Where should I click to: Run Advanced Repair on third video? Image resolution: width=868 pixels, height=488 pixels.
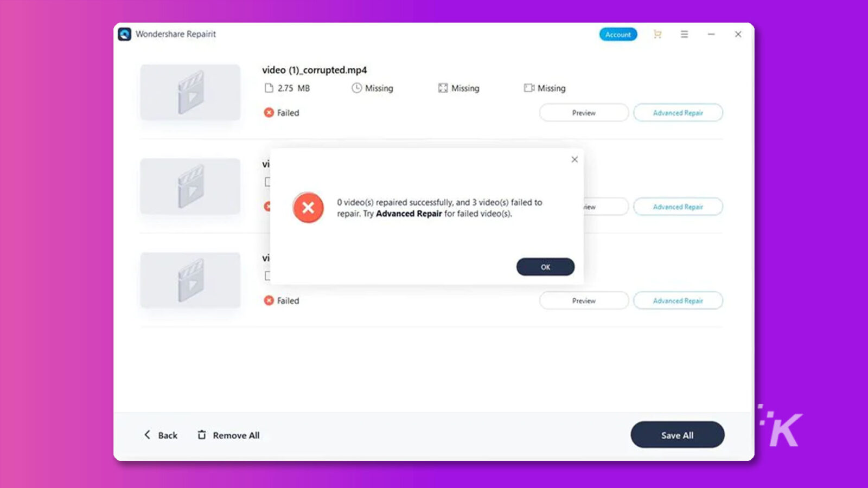pyautogui.click(x=678, y=300)
